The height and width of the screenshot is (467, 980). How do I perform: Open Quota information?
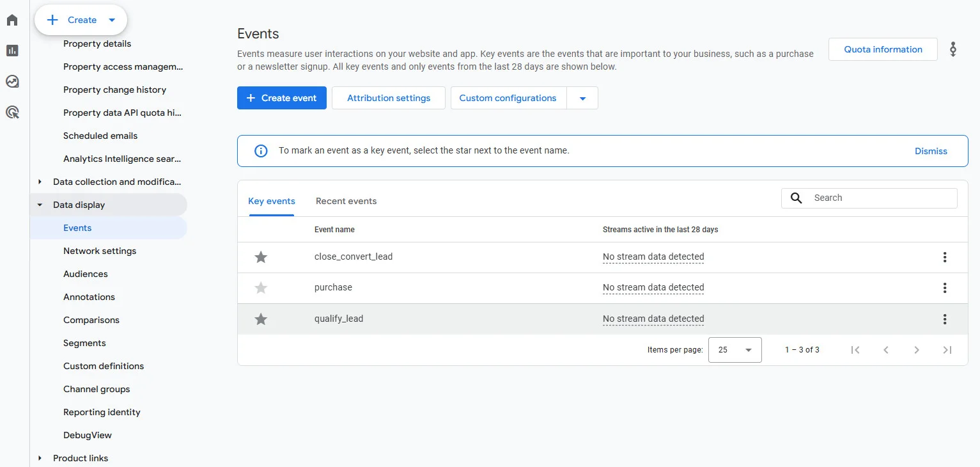click(882, 49)
